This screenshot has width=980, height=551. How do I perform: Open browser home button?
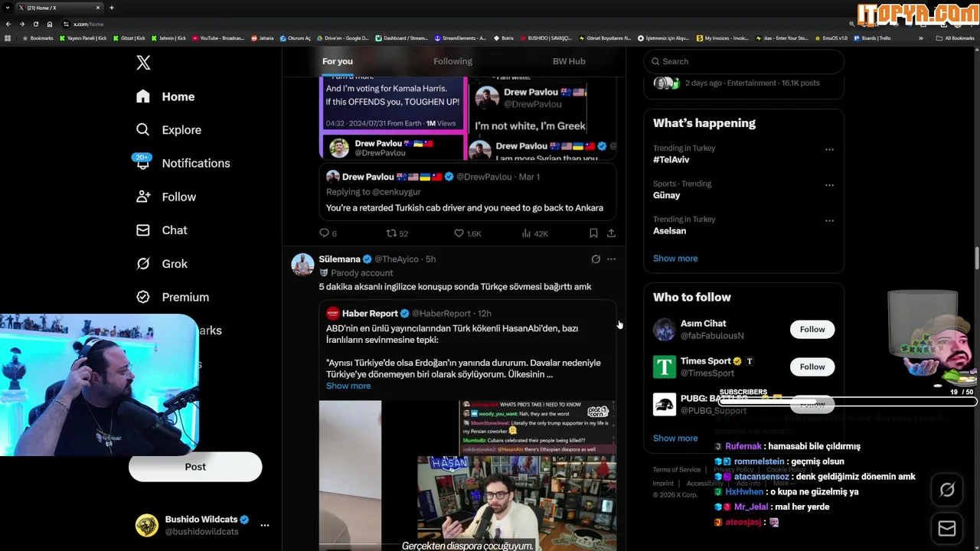click(x=50, y=24)
